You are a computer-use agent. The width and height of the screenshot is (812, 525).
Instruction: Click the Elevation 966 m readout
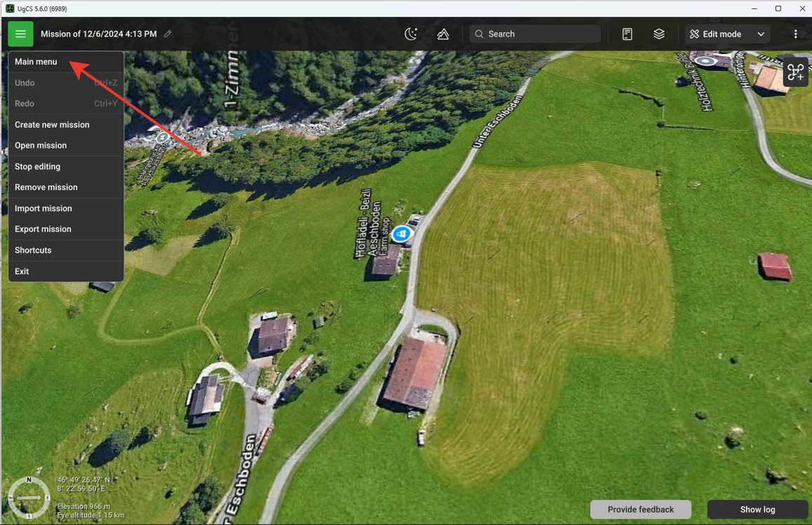point(84,506)
